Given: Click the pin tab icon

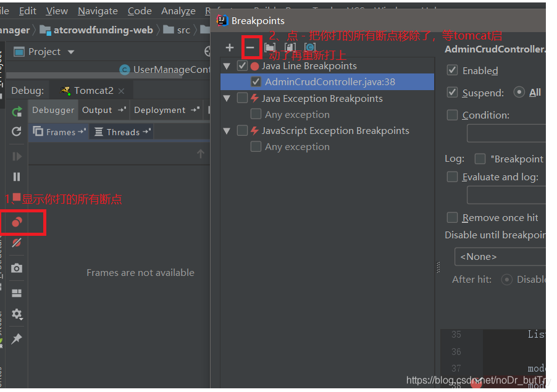Looking at the screenshot, I should tap(17, 339).
